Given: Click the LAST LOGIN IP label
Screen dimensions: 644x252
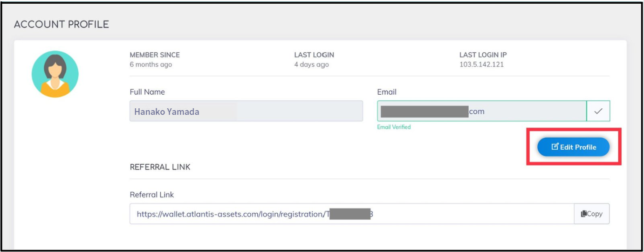Looking at the screenshot, I should point(483,55).
